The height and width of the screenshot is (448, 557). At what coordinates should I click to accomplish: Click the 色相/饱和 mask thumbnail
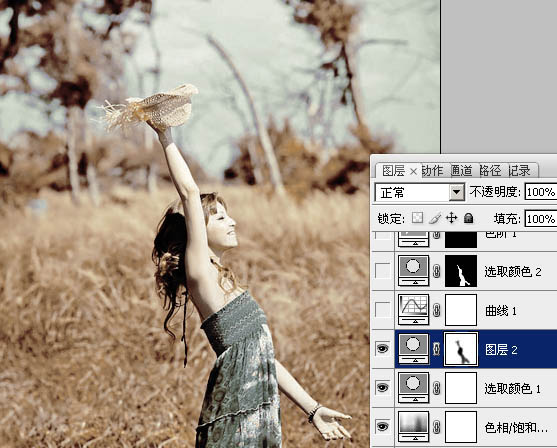coord(461,426)
